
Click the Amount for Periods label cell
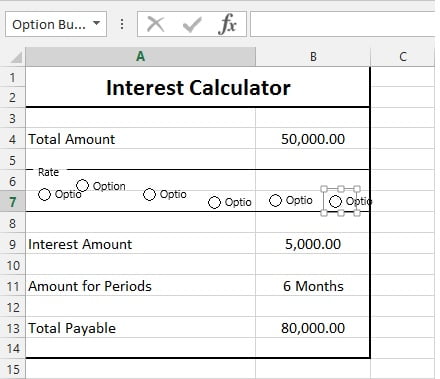click(141, 286)
